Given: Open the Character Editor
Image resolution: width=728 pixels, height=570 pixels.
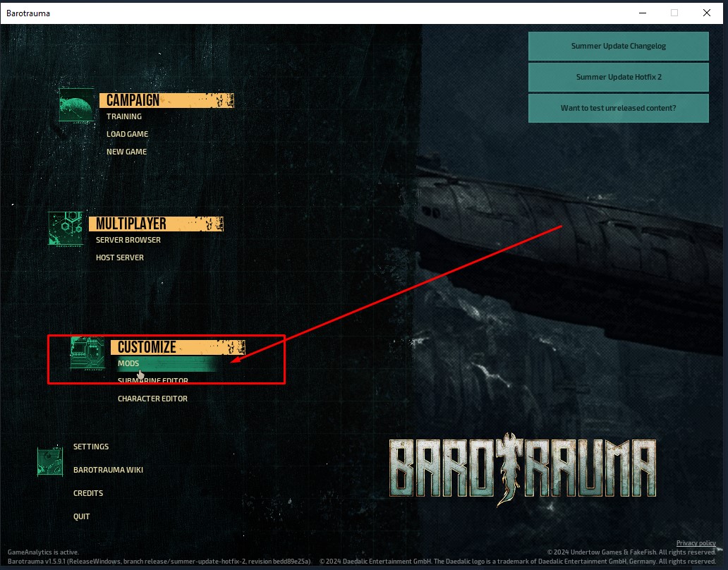Looking at the screenshot, I should tap(153, 399).
